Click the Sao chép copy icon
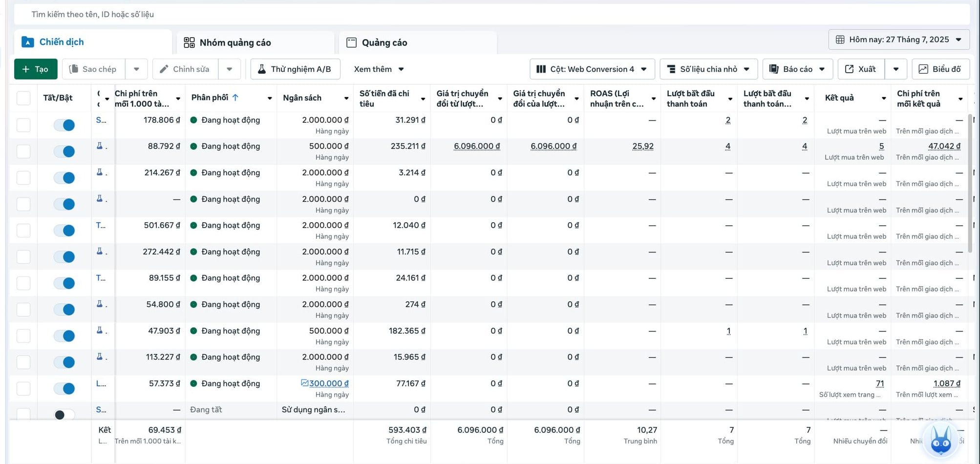This screenshot has height=464, width=980. (74, 69)
